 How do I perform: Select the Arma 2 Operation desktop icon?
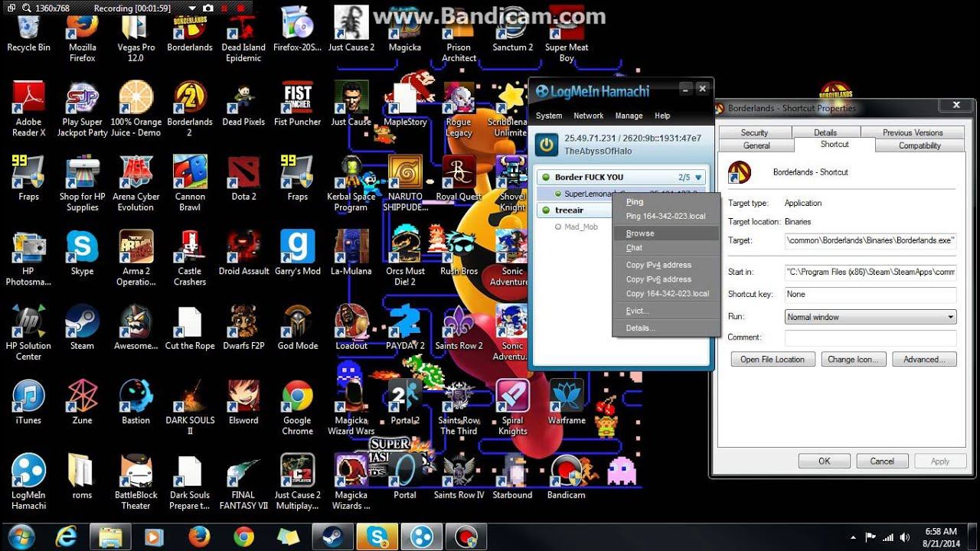tap(136, 257)
